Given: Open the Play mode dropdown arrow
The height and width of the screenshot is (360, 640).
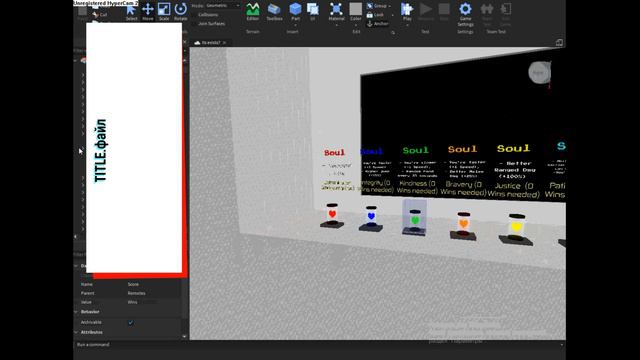Looking at the screenshot, I should pyautogui.click(x=407, y=25).
